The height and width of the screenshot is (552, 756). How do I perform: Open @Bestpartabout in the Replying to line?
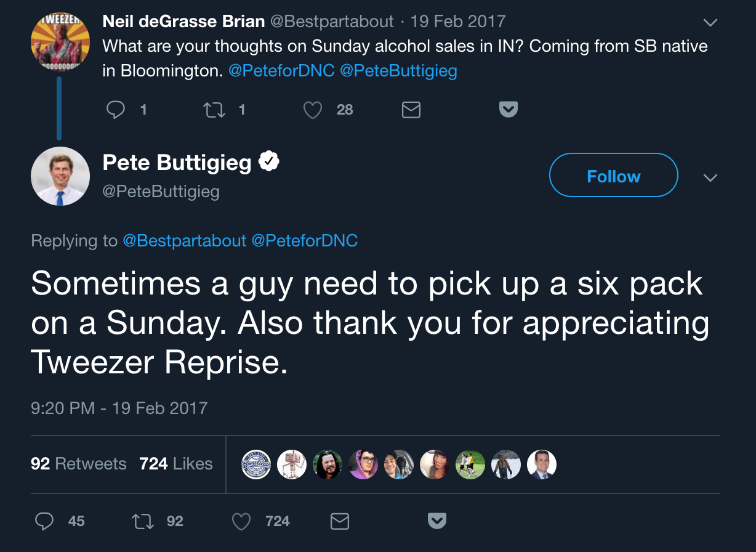(x=185, y=240)
